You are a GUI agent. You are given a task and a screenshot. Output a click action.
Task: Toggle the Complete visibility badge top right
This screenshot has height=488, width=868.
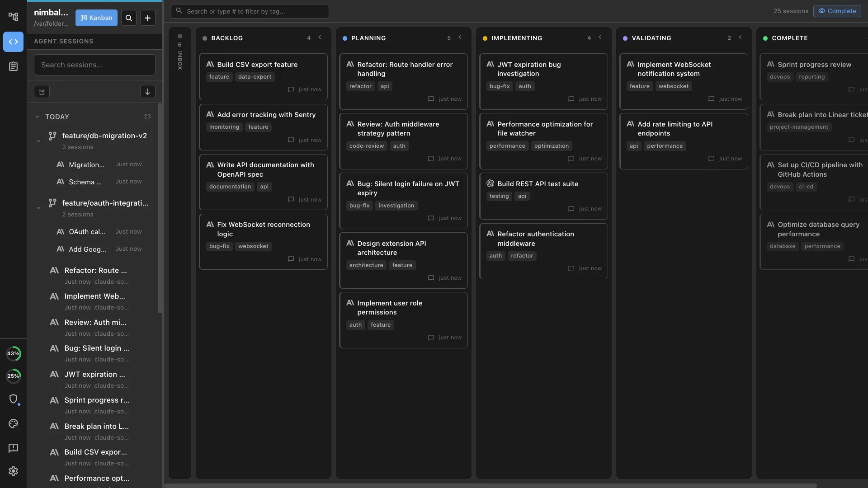[837, 11]
